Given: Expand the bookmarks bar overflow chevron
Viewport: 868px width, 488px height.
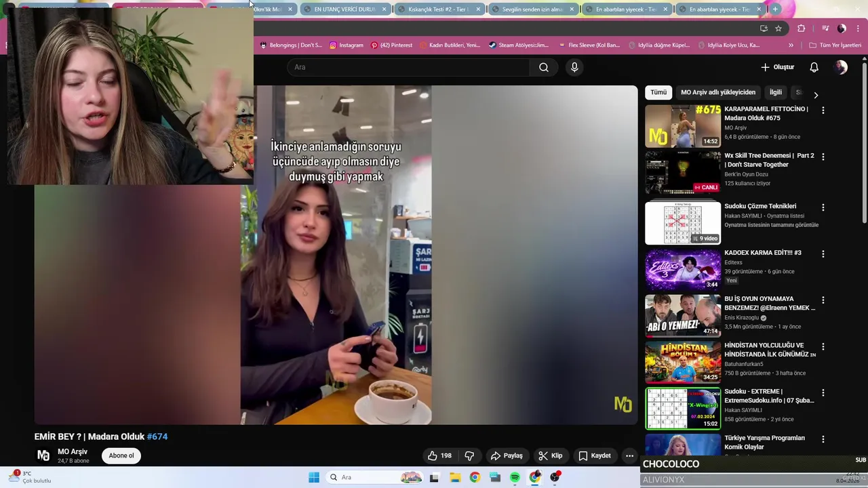Looking at the screenshot, I should coord(791,45).
